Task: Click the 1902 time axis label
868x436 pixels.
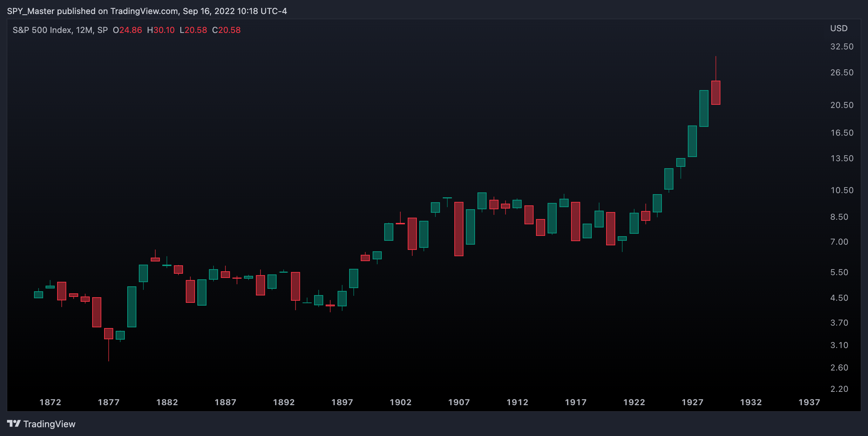Action: [401, 402]
